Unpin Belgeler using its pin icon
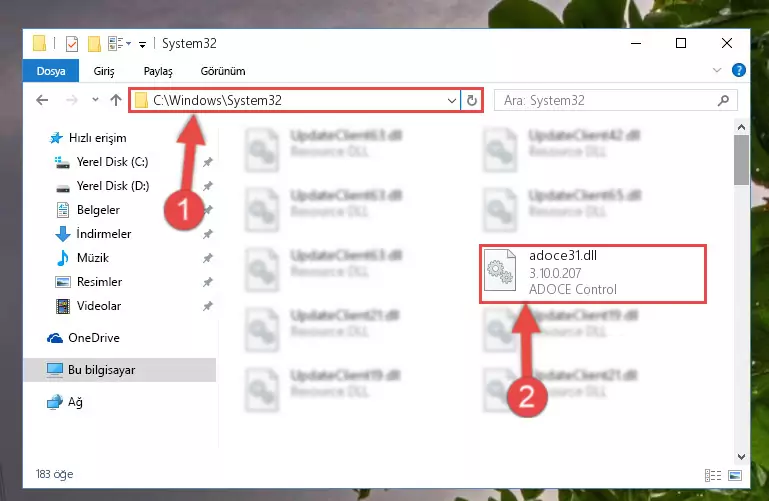769x501 pixels. 208,210
